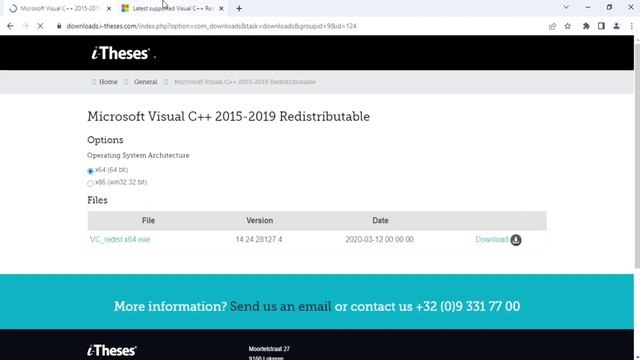Click the VC_redist.x64.exe file link
This screenshot has width=640, height=360.
pyautogui.click(x=120, y=240)
